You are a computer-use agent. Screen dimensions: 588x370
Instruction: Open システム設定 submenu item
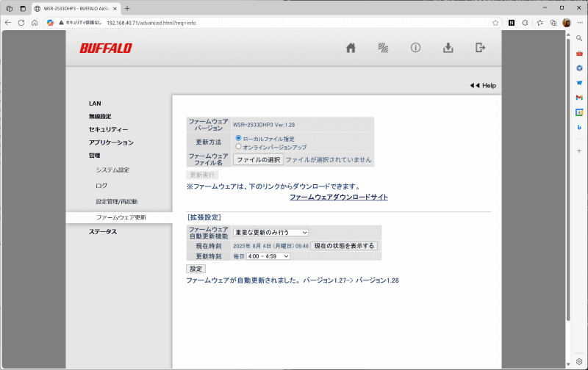[112, 170]
